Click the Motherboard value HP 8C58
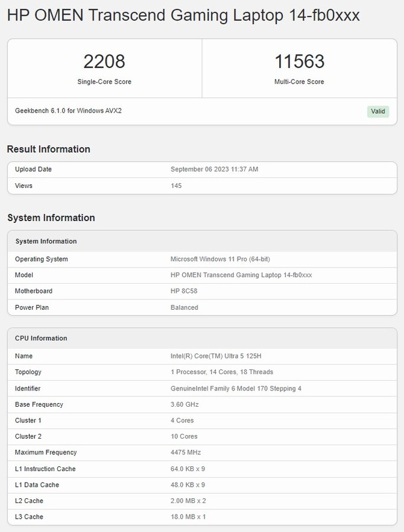Image resolution: width=404 pixels, height=532 pixels. [184, 291]
